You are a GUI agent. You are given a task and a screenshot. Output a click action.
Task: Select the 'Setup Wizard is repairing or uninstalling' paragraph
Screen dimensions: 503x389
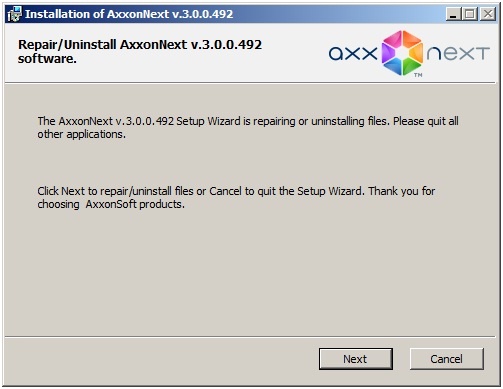click(248, 127)
